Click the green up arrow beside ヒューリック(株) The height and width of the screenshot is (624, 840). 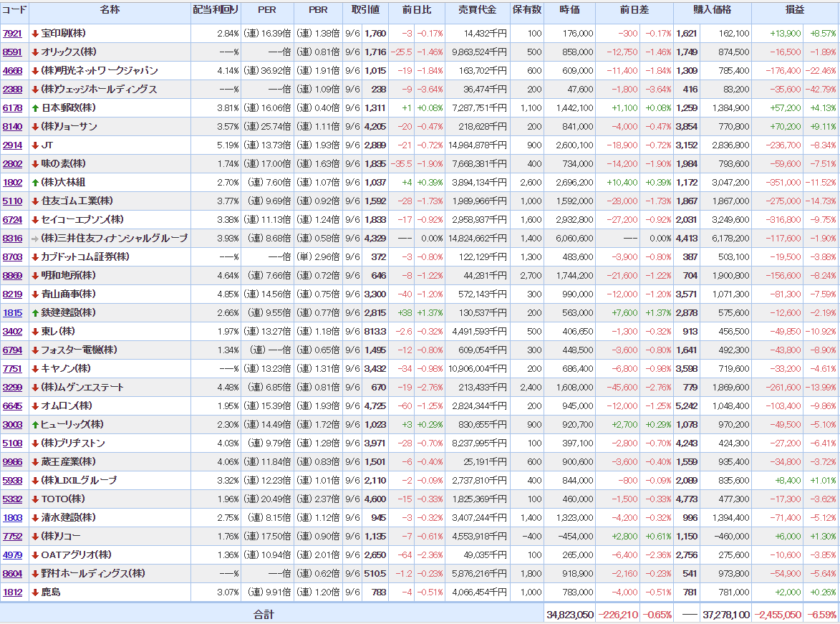tap(35, 425)
